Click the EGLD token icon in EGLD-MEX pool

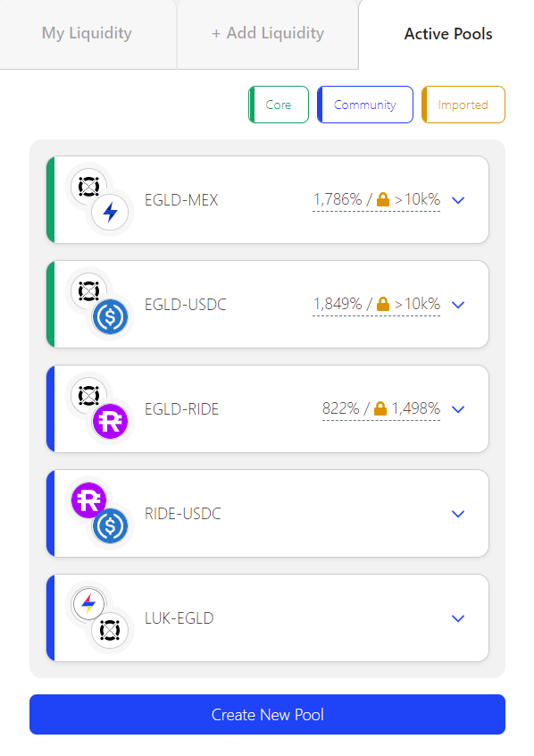(88, 186)
